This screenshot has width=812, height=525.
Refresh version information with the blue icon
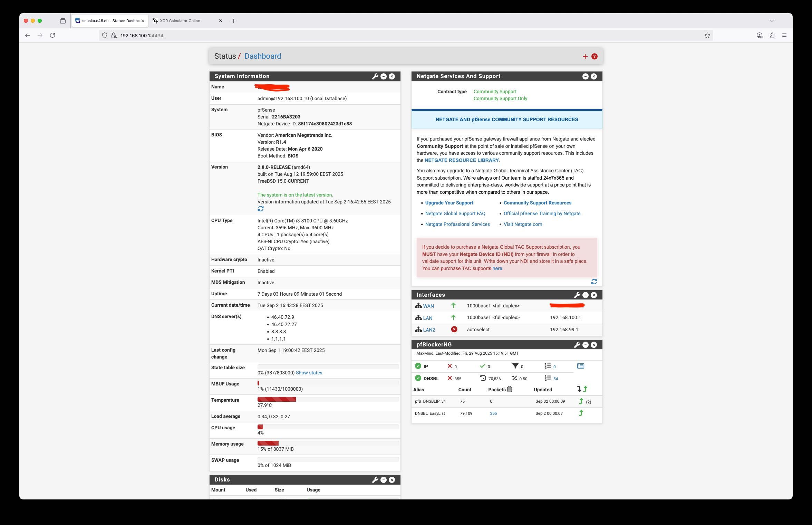(261, 209)
